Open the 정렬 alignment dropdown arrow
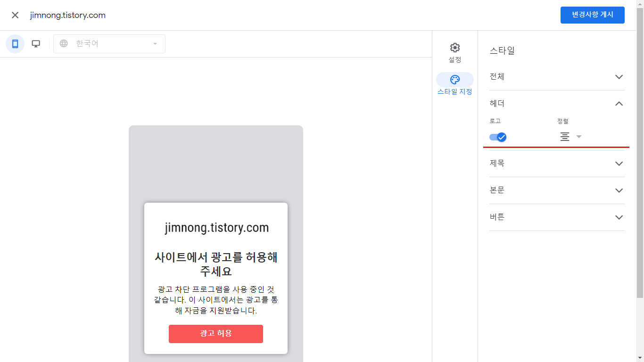The width and height of the screenshot is (644, 362). tap(579, 137)
